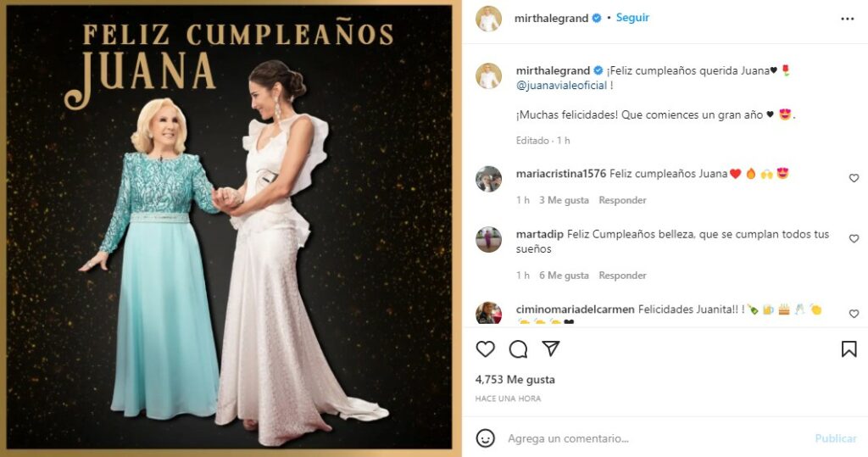Reply to mariacristina1576 via Responder

[x=622, y=200]
